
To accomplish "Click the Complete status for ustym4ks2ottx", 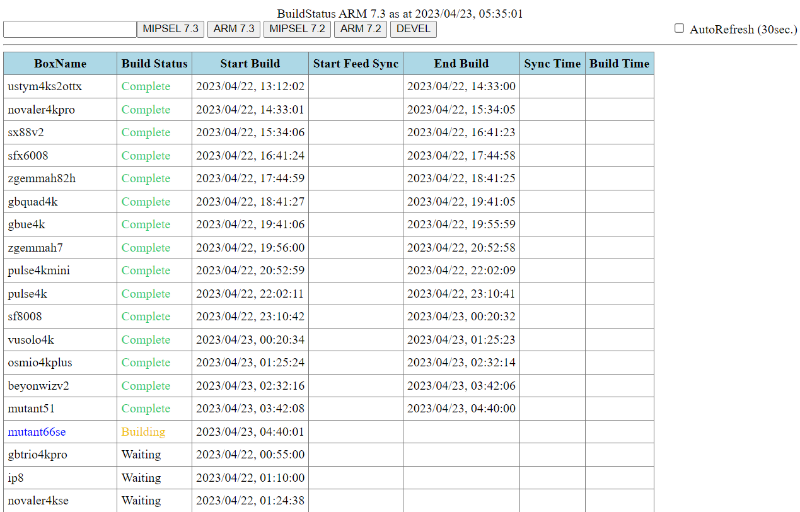I will (146, 86).
